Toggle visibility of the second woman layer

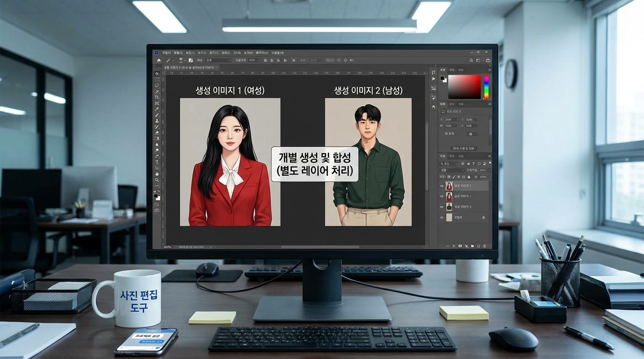coord(442,196)
